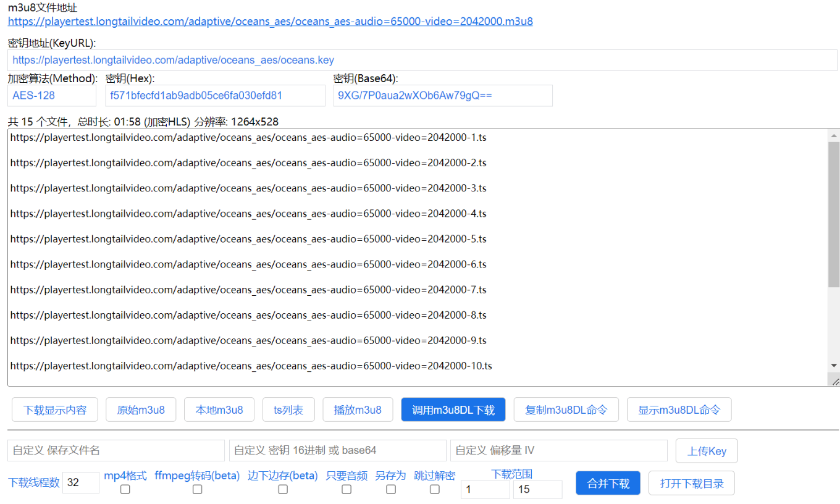Select the video=2042000-6.ts URL line
Screen dimensions: 840x504
click(248, 264)
